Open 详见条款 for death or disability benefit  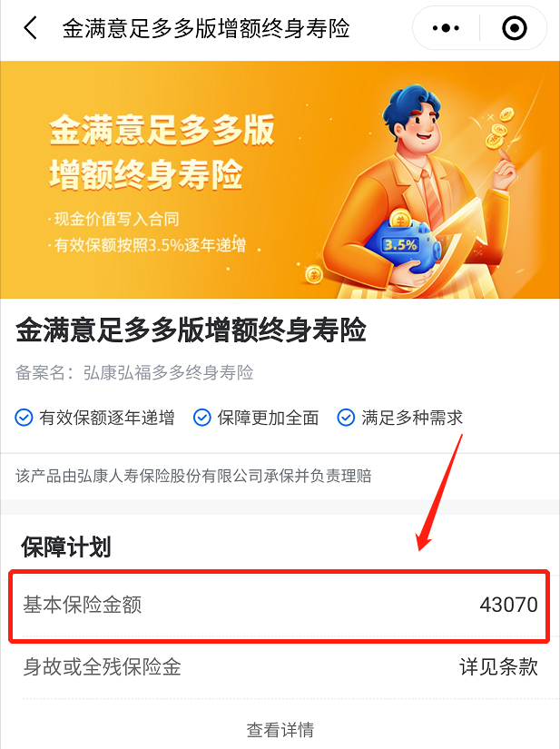[x=499, y=667]
